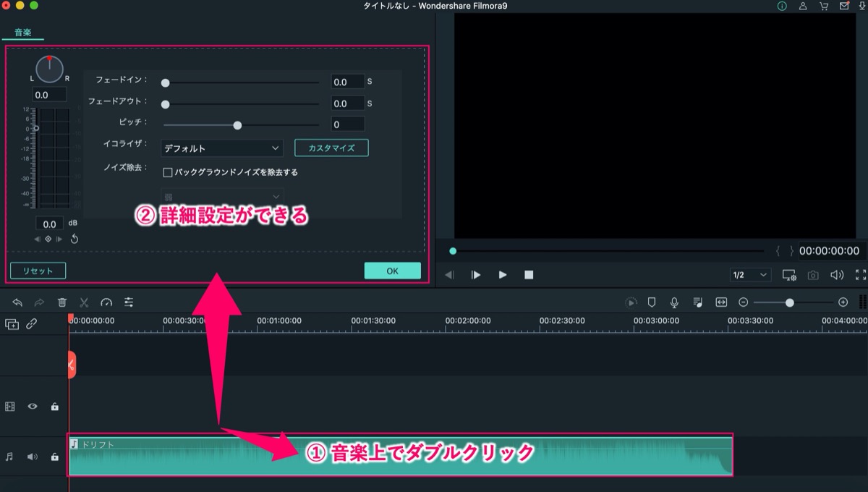Click the undo arrow in timeline toolbar
The width and height of the screenshot is (868, 492).
click(x=17, y=302)
